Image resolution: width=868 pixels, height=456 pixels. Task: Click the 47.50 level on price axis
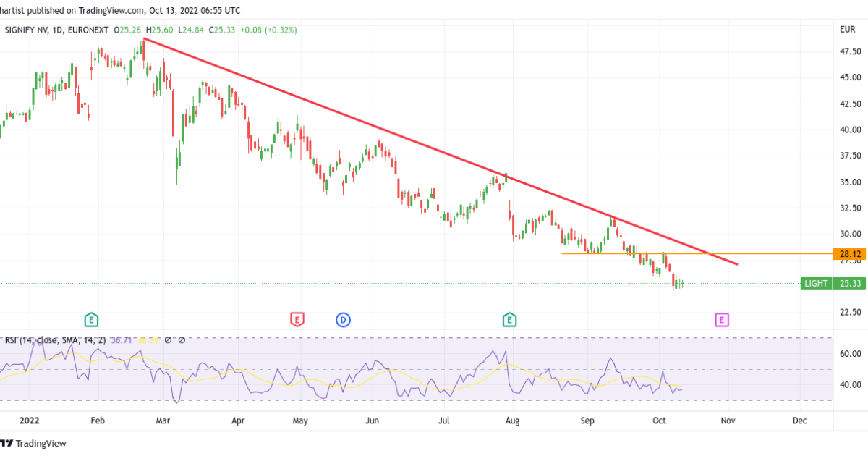coord(850,51)
